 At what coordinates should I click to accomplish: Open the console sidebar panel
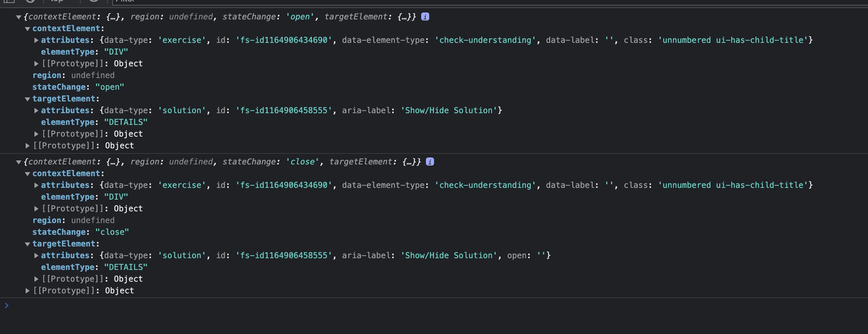point(9,1)
